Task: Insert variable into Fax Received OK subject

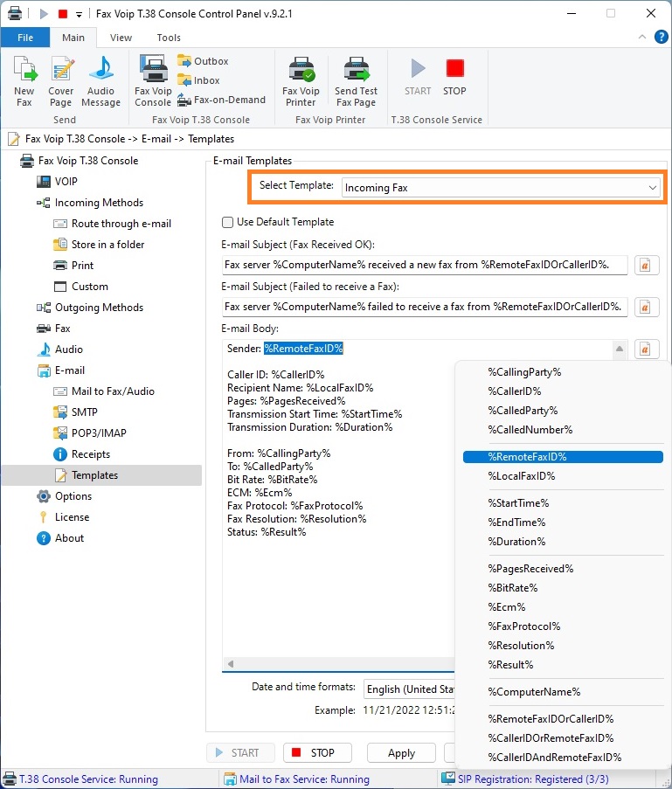Action: point(647,265)
